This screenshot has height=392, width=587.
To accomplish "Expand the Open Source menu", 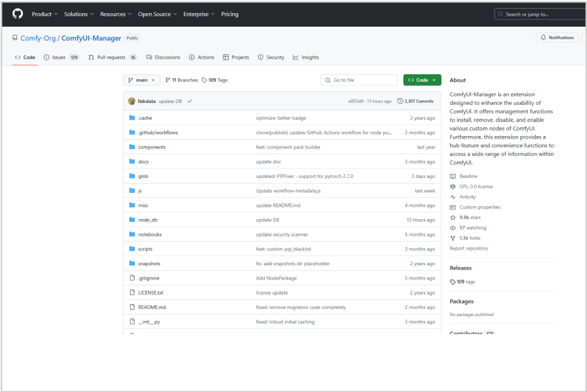I will (x=157, y=14).
